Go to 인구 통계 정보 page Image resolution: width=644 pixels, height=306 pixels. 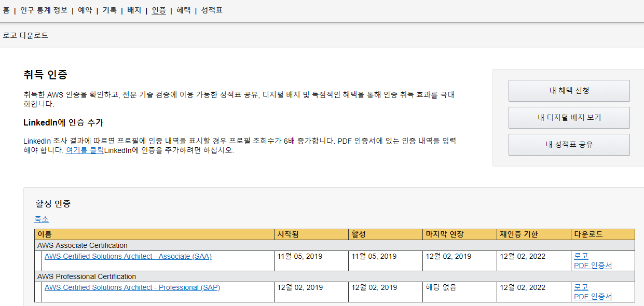pyautogui.click(x=44, y=10)
